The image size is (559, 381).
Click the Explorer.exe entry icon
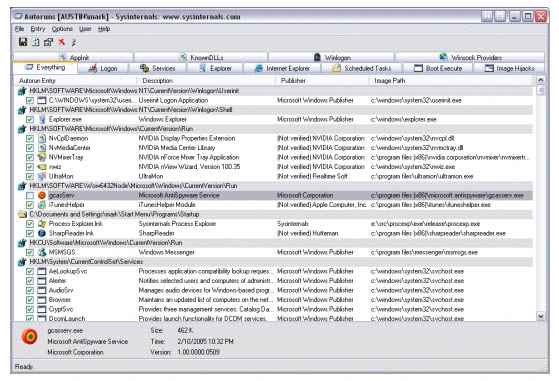point(42,119)
